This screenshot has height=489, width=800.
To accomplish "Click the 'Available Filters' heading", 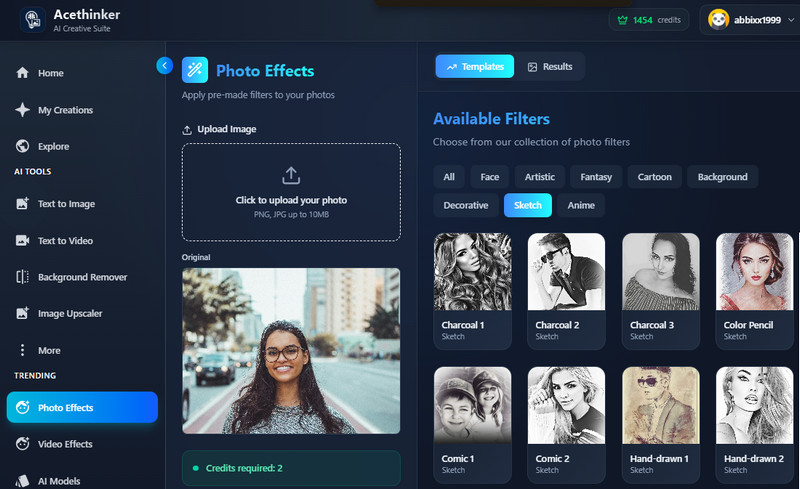I will (491, 119).
